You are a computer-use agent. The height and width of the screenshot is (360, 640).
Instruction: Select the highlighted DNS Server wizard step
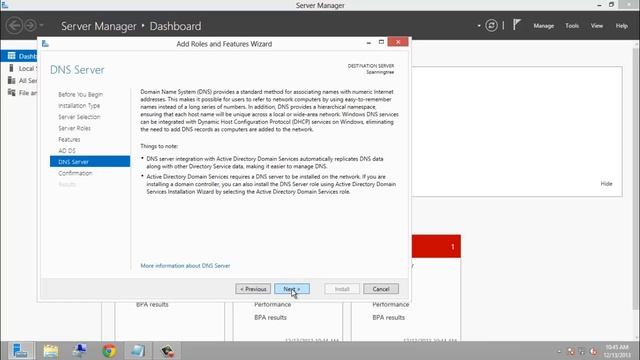point(90,162)
